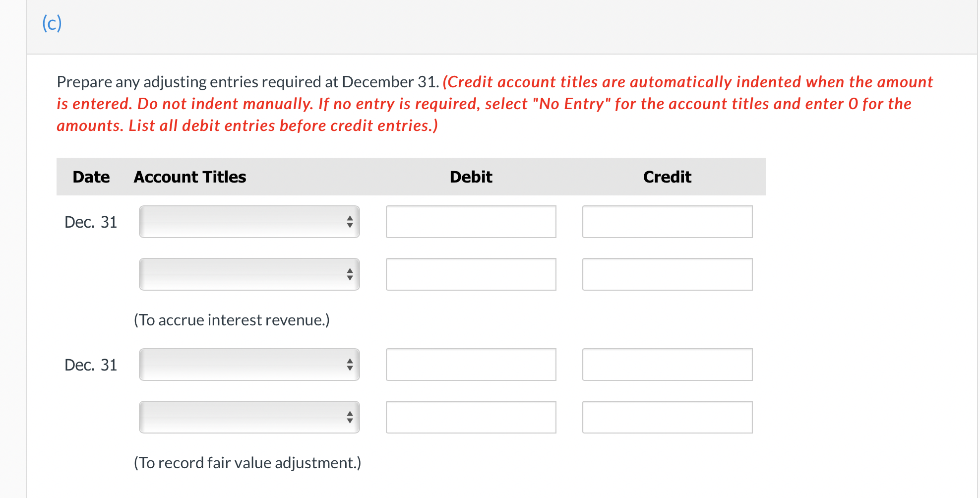This screenshot has height=498, width=980.
Task: Click the up-down arrow on the top account selector
Action: pyautogui.click(x=349, y=222)
